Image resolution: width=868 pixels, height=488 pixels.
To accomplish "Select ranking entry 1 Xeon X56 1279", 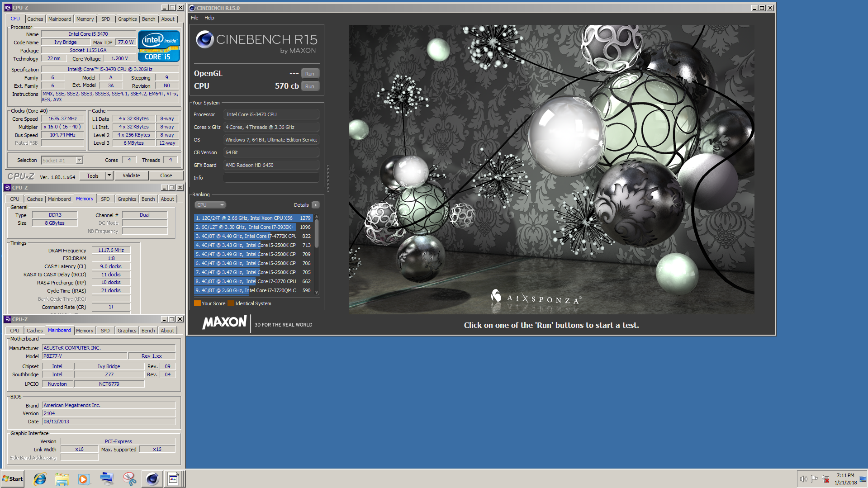I will point(253,218).
